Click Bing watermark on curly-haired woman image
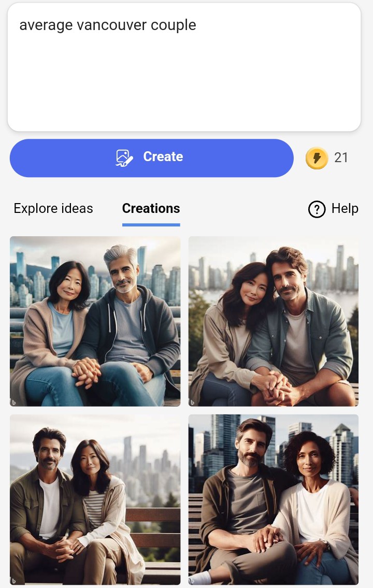373x588 pixels. pos(193,581)
